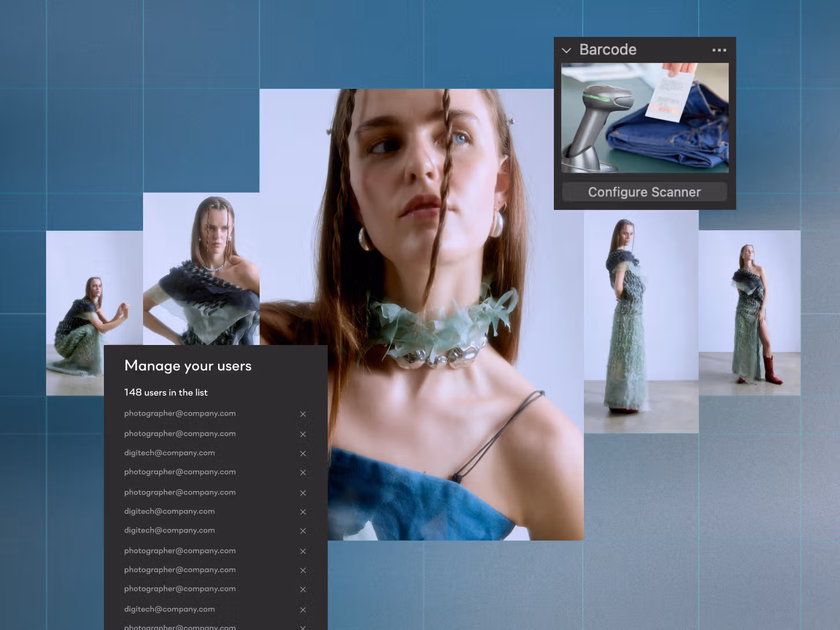Remove the second user in the list
This screenshot has width=840, height=630.
pos(303,434)
